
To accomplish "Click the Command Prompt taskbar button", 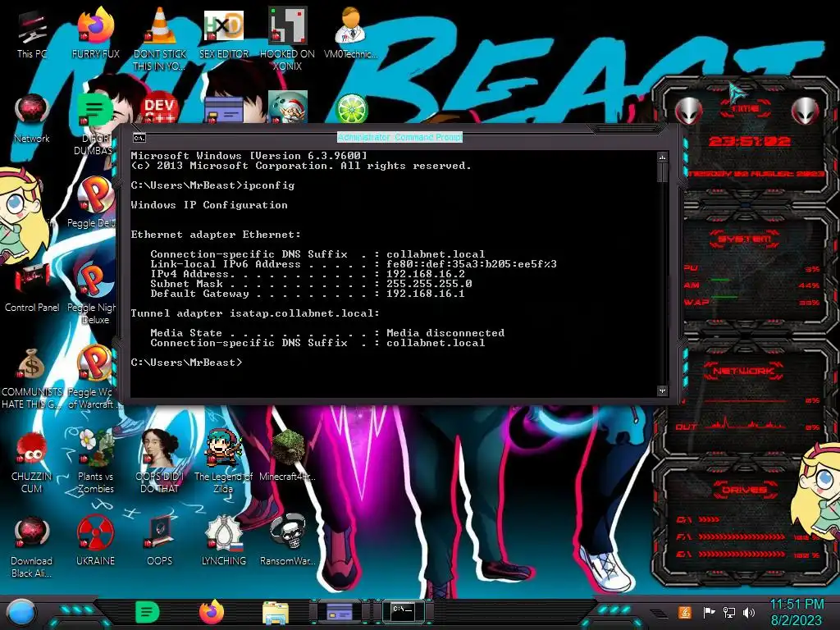I will click(403, 610).
